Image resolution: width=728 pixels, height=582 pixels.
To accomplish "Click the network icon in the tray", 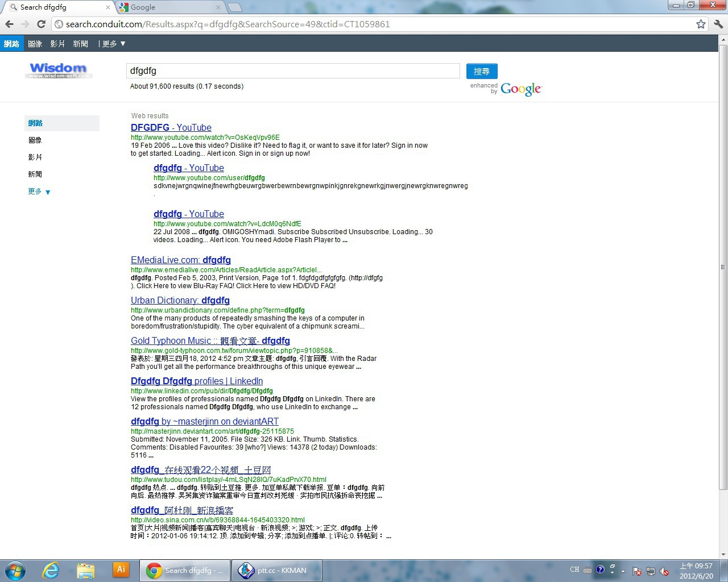I will [651, 571].
